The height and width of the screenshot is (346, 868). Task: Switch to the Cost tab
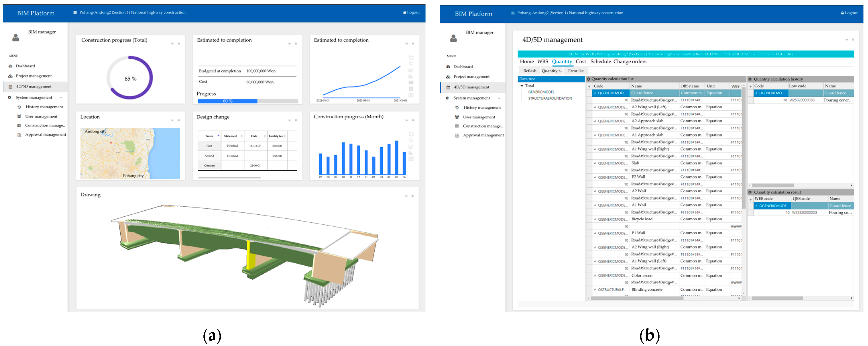coord(581,62)
